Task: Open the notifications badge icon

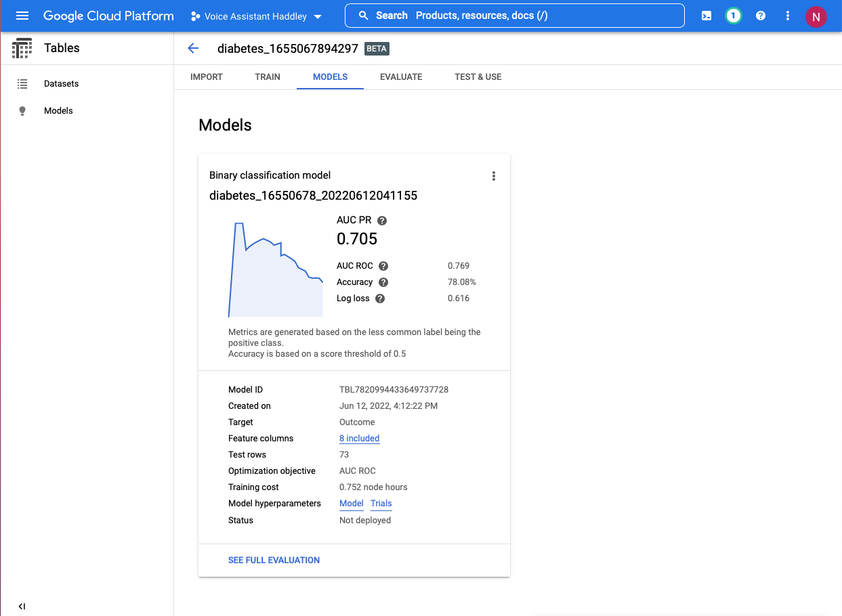Action: 733,16
